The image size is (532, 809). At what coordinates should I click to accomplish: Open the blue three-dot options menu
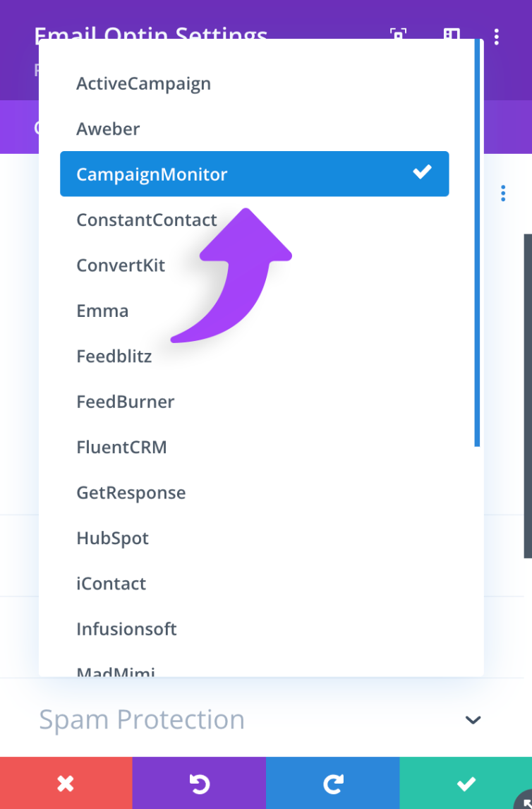tap(502, 193)
